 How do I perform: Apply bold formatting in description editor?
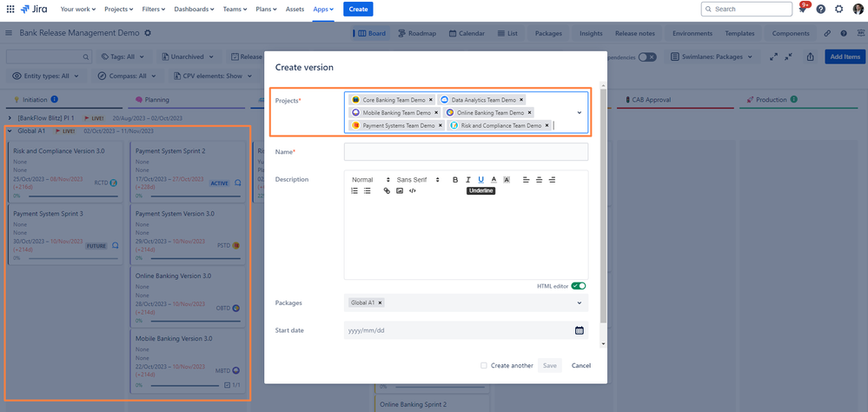pos(455,179)
